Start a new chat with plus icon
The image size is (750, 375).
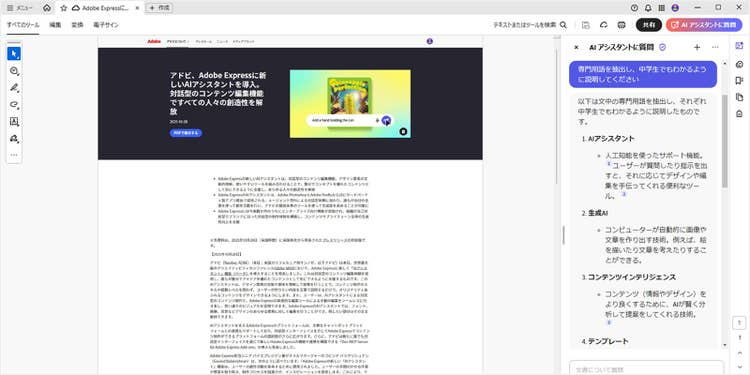697,47
